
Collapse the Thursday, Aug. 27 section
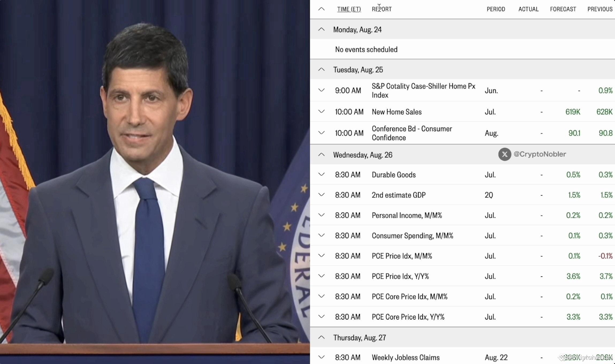tap(321, 338)
